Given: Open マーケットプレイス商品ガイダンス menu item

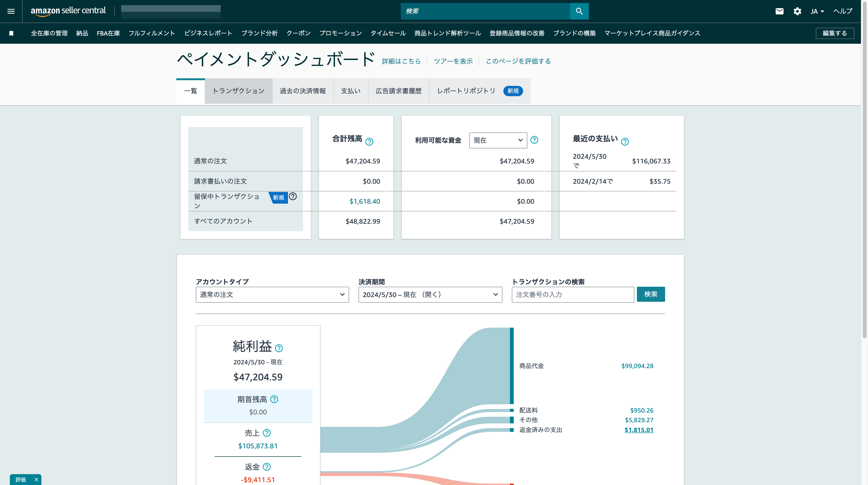Looking at the screenshot, I should point(652,33).
